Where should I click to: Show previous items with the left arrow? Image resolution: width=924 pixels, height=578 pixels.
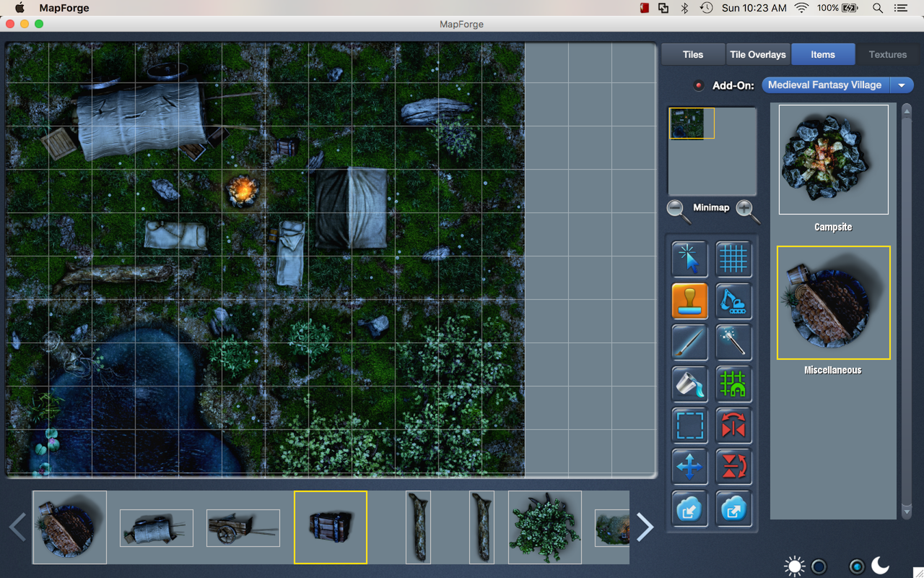pyautogui.click(x=18, y=527)
